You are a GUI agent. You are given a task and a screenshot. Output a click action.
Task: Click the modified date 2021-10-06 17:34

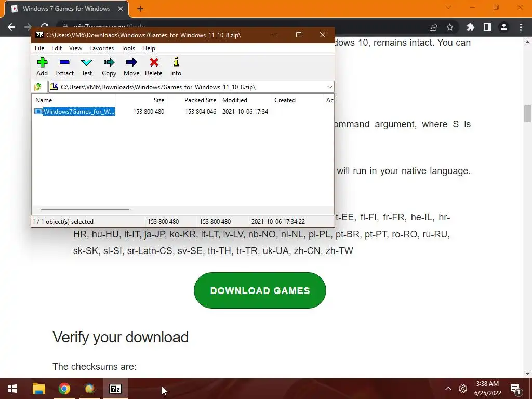coord(245,111)
